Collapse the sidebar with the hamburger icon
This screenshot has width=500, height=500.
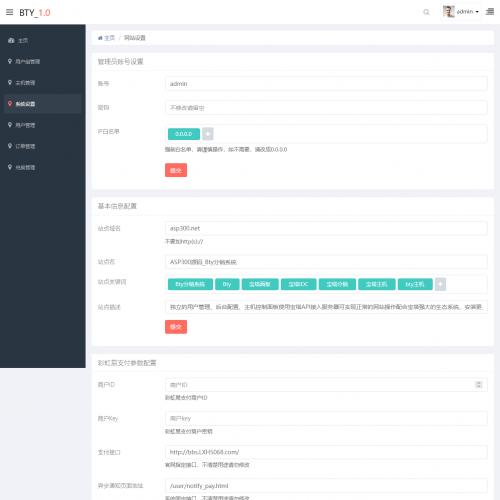(x=10, y=12)
